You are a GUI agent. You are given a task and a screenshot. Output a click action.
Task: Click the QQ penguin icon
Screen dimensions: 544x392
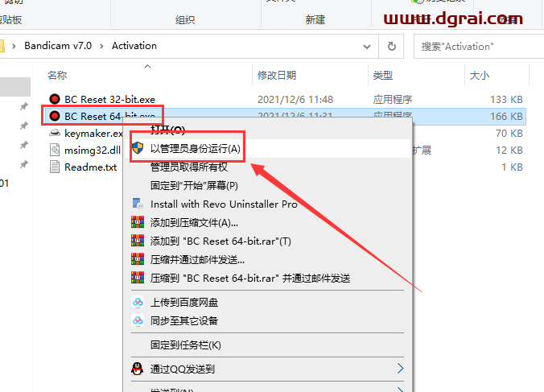point(138,369)
